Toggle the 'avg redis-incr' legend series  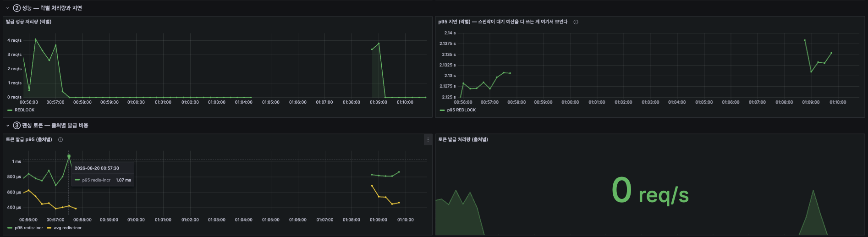click(68, 228)
